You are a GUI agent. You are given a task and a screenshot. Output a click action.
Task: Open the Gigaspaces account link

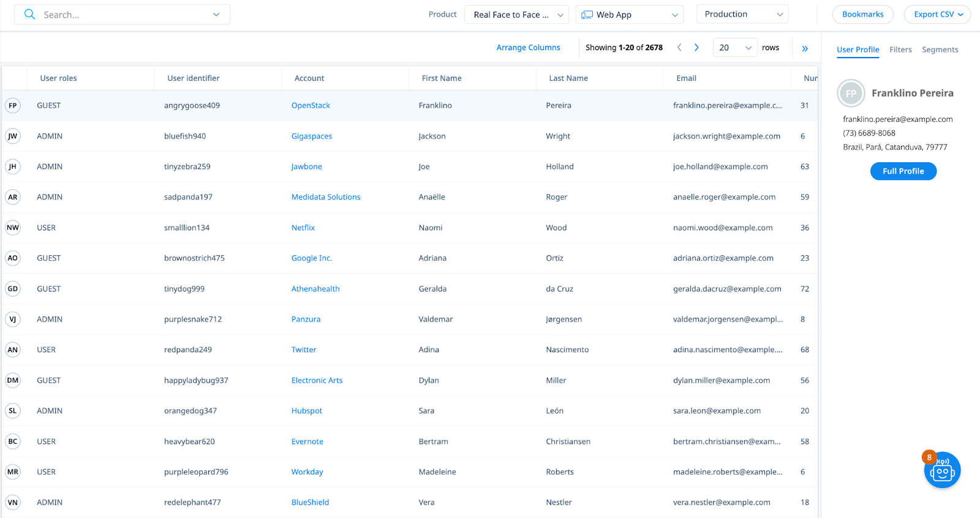312,136
